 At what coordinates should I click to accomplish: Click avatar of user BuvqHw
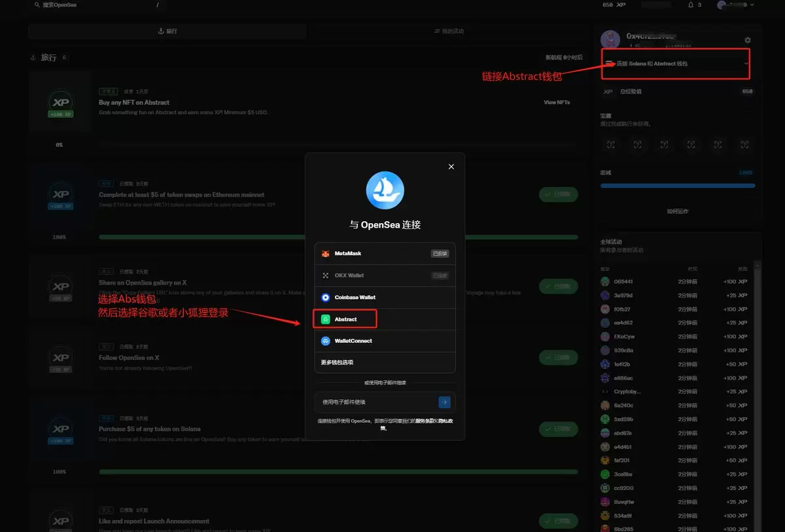pyautogui.click(x=605, y=502)
